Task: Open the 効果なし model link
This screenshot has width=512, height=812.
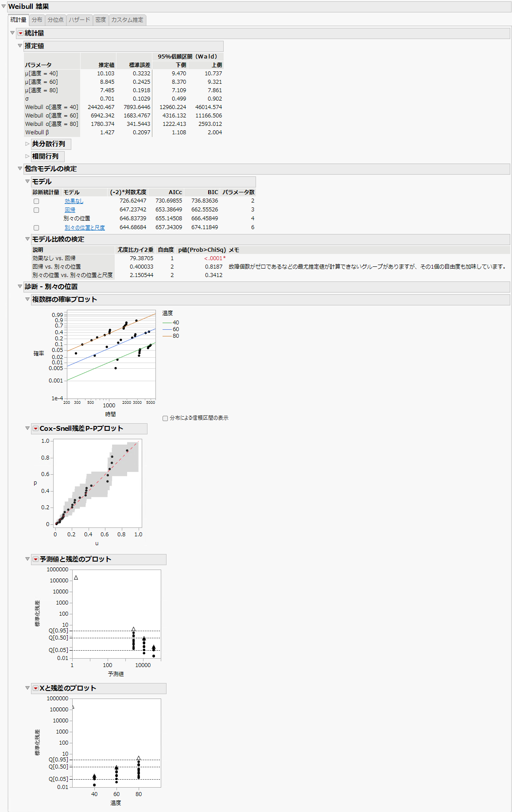Action: (74, 201)
